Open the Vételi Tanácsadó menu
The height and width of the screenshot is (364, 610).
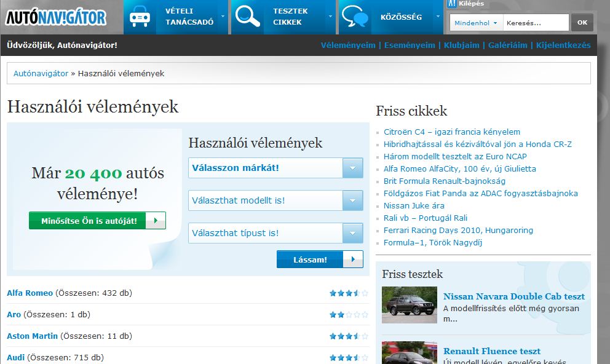(x=189, y=17)
